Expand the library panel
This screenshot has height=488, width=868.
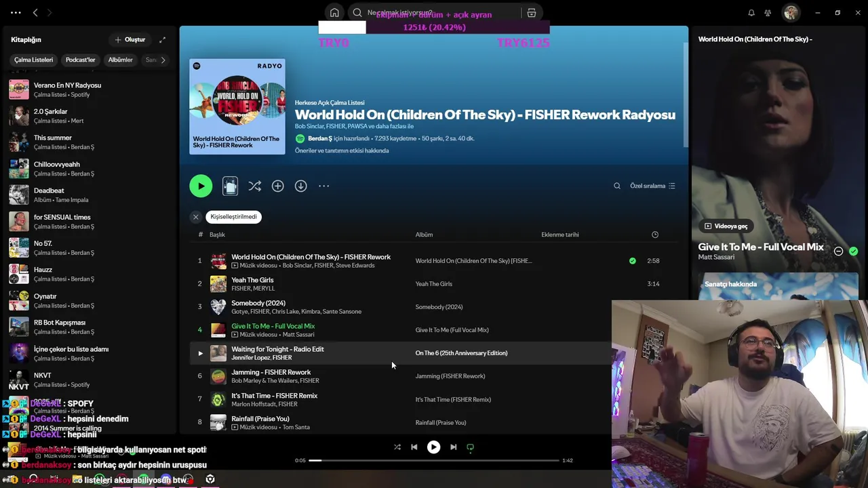(x=162, y=39)
